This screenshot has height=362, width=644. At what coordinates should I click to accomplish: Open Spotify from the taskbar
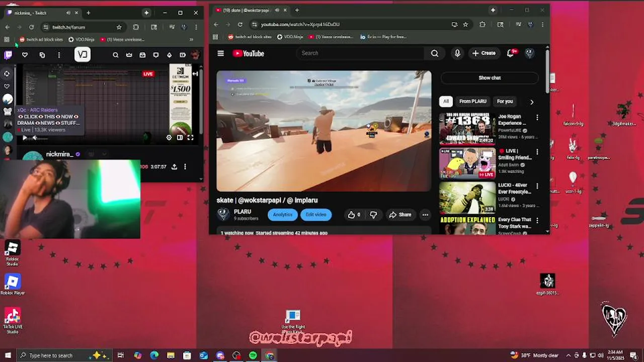[x=253, y=355]
